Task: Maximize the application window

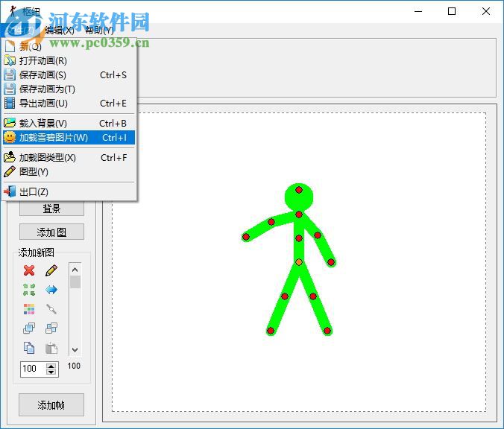Action: 452,12
